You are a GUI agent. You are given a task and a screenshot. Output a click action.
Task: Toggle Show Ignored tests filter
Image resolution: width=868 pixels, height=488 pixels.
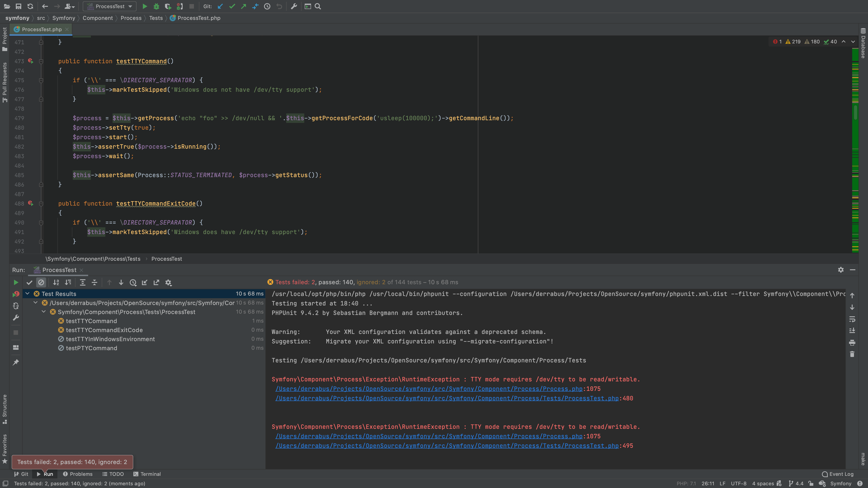[x=41, y=283]
